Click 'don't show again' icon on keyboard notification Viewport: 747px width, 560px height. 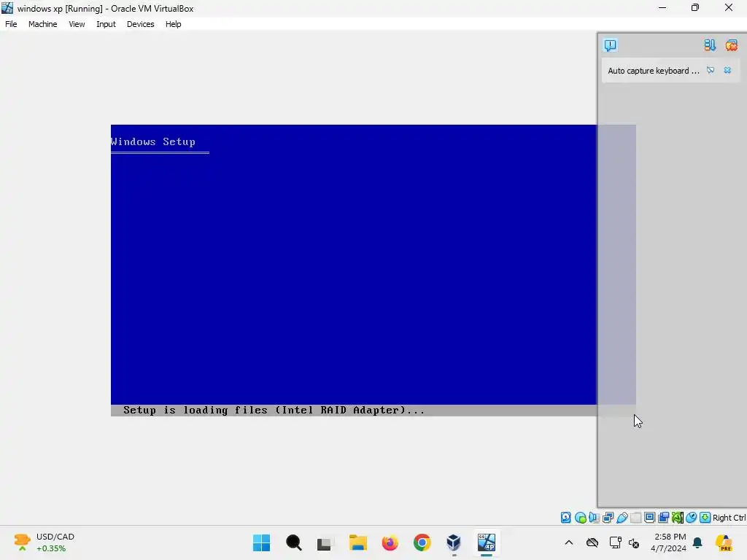pos(711,71)
